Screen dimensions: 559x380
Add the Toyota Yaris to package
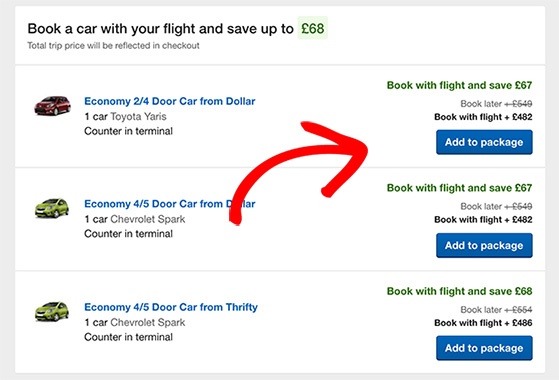[484, 142]
